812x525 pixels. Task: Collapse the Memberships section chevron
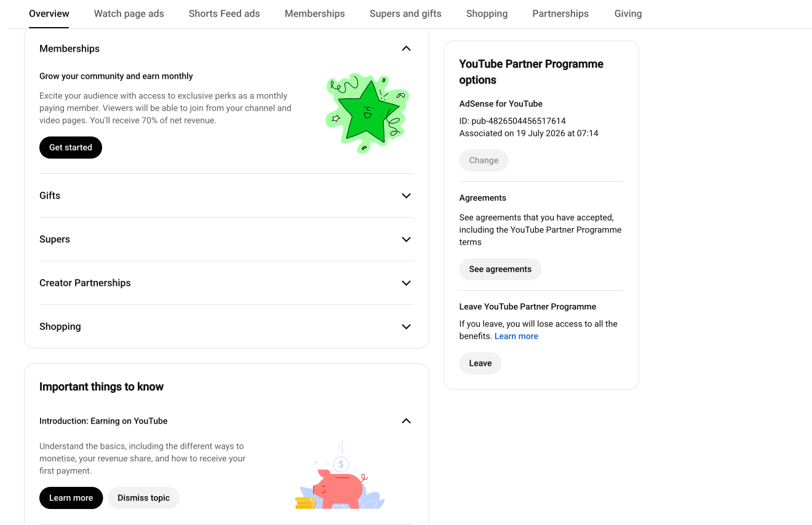pyautogui.click(x=406, y=49)
